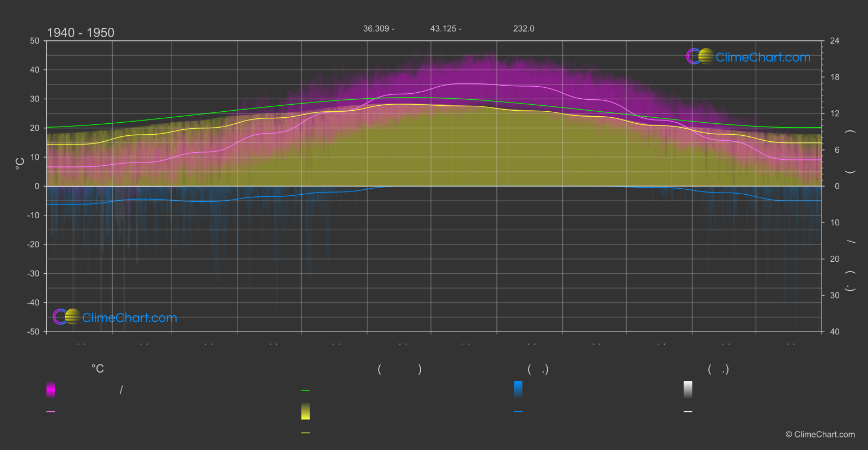Click the -10 tick on the temperature axis

pyautogui.click(x=34, y=215)
